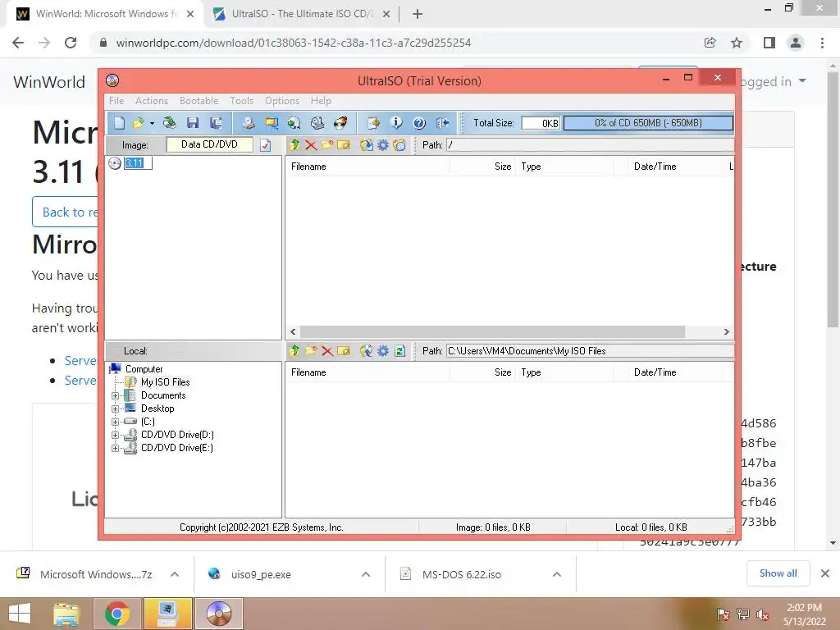Image resolution: width=840 pixels, height=630 pixels.
Task: Click the Data CD/DVD image type box
Action: (x=209, y=144)
